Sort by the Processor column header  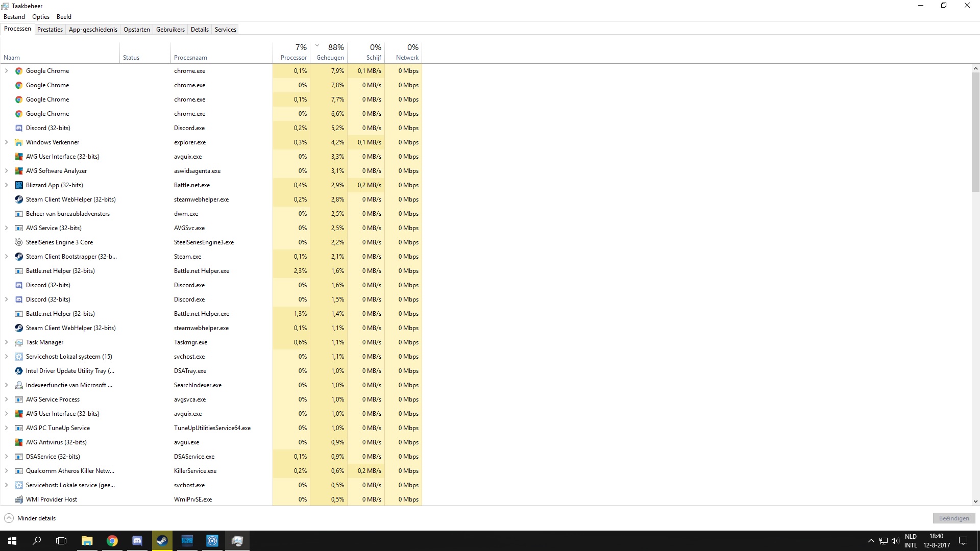(291, 52)
